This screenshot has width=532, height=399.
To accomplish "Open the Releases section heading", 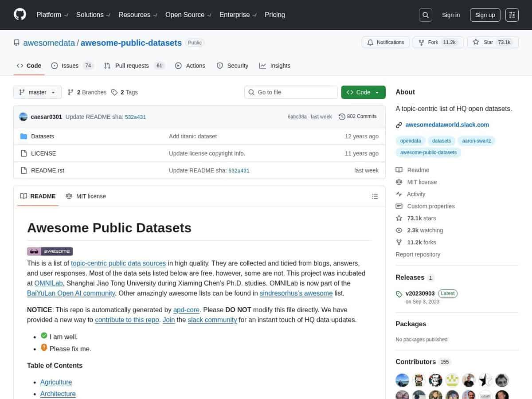I will click(x=410, y=278).
